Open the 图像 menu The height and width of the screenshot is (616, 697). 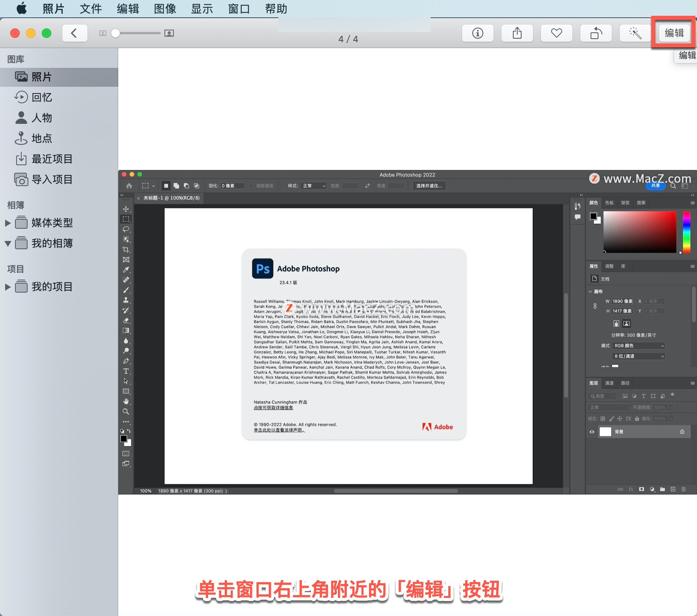[x=165, y=8]
